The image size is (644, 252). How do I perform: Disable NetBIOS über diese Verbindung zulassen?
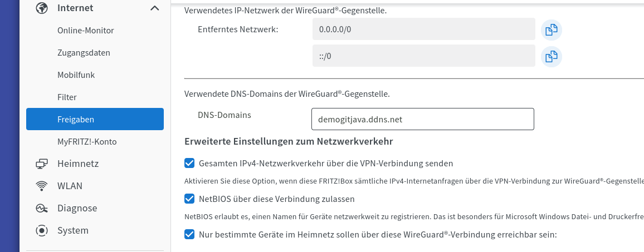coord(189,199)
